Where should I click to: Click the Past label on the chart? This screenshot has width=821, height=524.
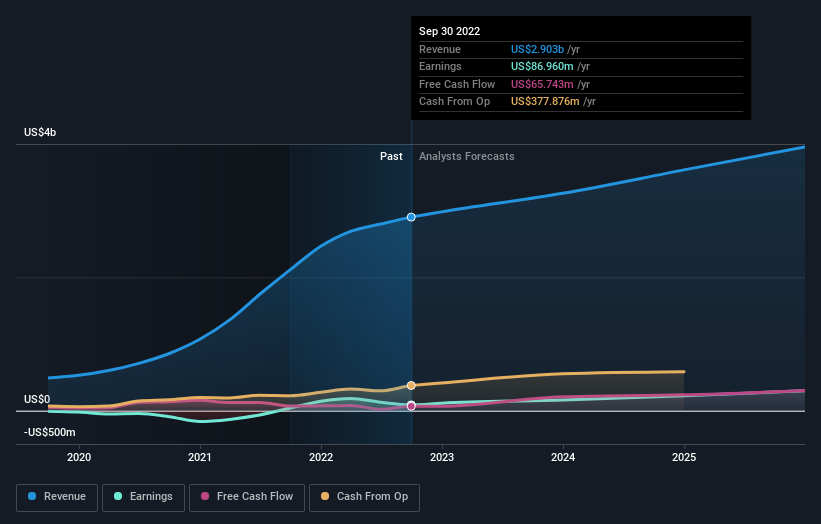tap(391, 157)
